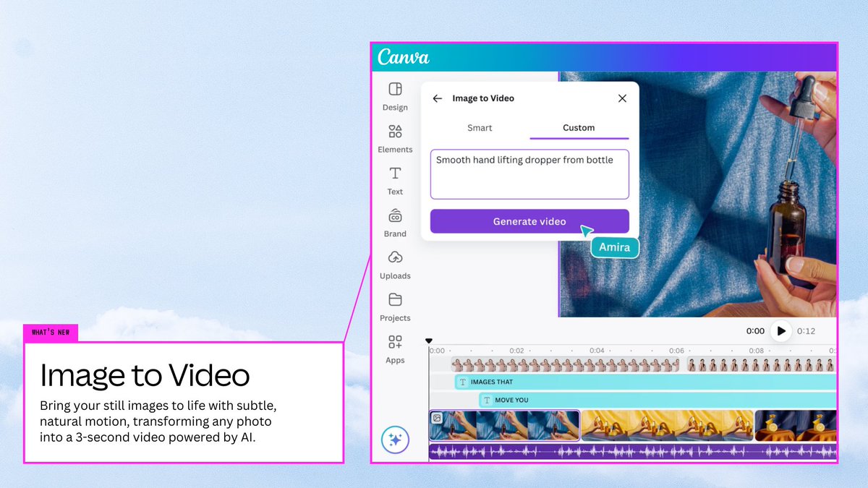The height and width of the screenshot is (488, 868).
Task: Open the Projects folder icon
Action: pos(395,307)
